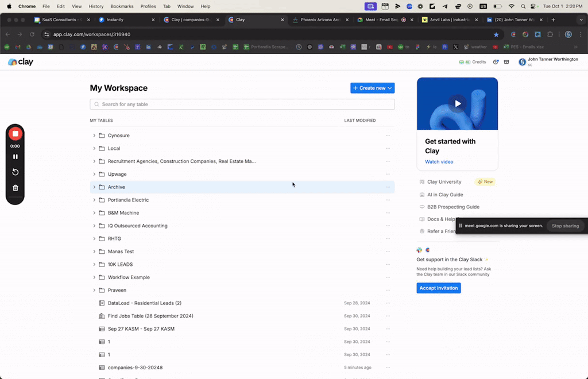This screenshot has height=379, width=588.
Task: Stop the screen recording with red button
Action: tap(16, 134)
